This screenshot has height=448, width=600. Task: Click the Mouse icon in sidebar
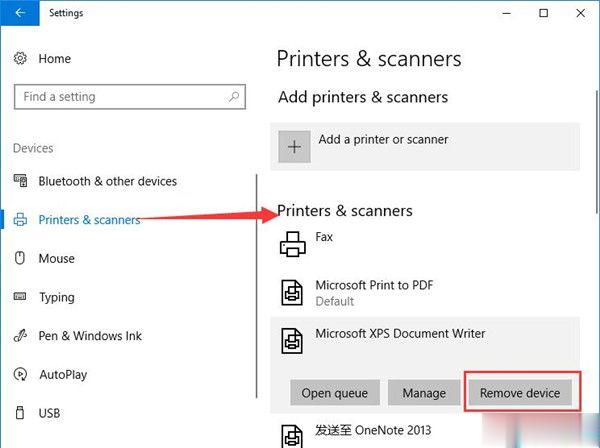(x=20, y=258)
